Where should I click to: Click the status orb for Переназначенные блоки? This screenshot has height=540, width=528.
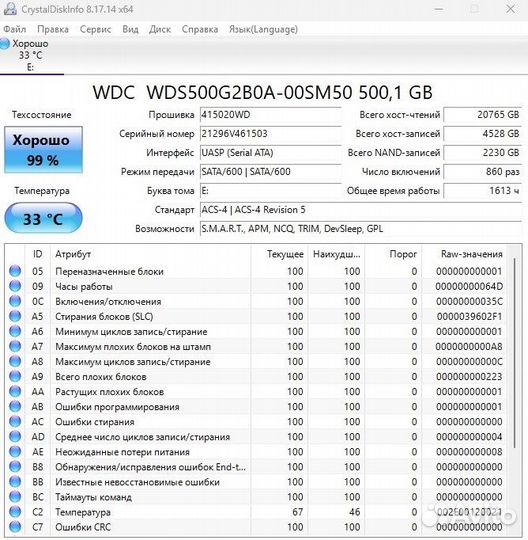[15, 271]
